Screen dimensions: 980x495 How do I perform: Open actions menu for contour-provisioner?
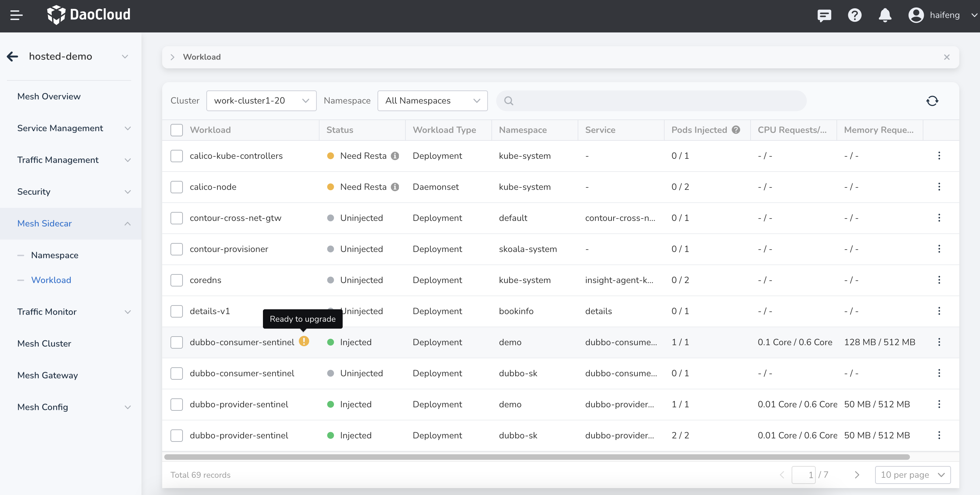click(x=939, y=249)
